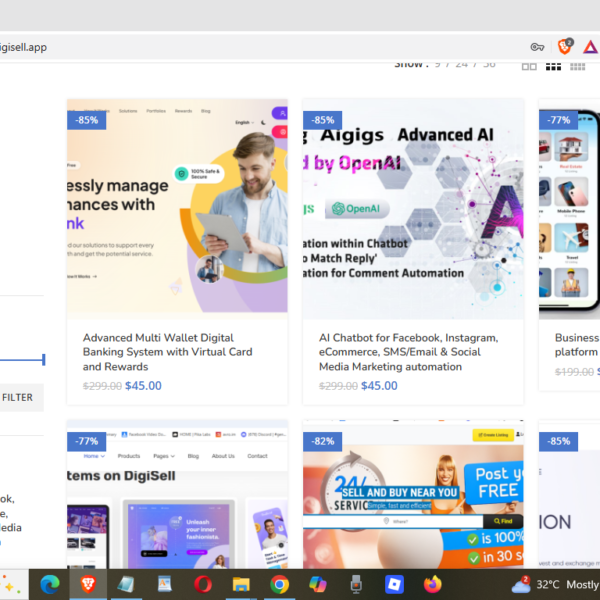This screenshot has width=600, height=600.
Task: Open the items on DigiSell product image
Action: pos(177,494)
